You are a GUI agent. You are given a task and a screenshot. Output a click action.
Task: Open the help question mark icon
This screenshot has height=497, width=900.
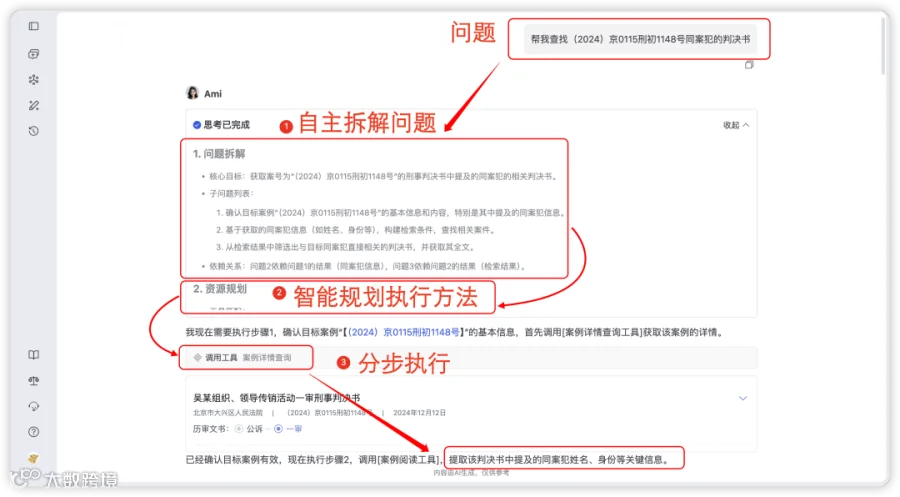(34, 432)
